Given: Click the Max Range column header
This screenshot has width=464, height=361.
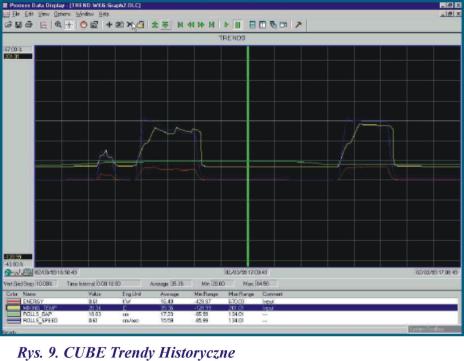Looking at the screenshot, I should [241, 294].
